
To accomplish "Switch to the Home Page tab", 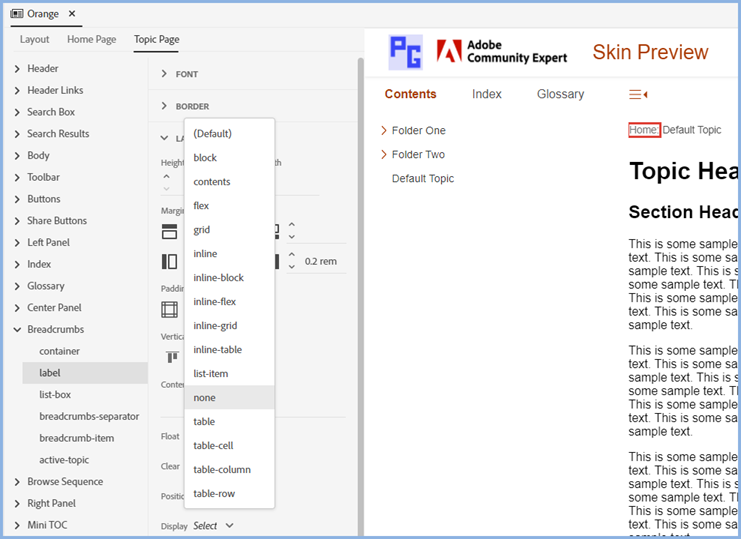I will [x=91, y=39].
